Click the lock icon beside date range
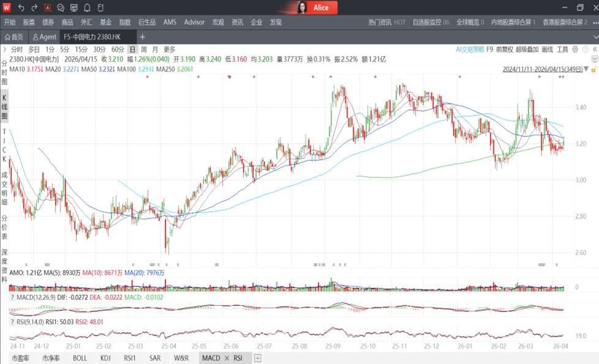The height and width of the screenshot is (364, 599). [x=593, y=69]
